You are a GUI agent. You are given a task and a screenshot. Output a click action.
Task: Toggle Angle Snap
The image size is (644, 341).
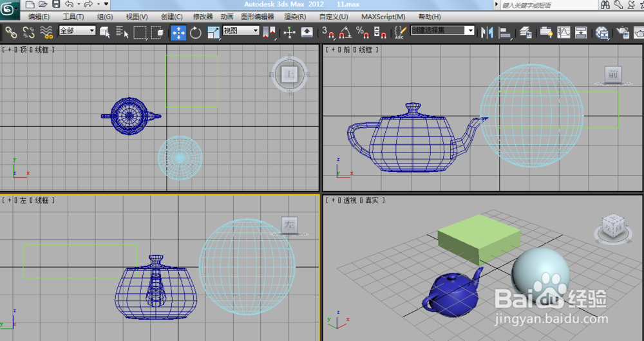[x=345, y=32]
